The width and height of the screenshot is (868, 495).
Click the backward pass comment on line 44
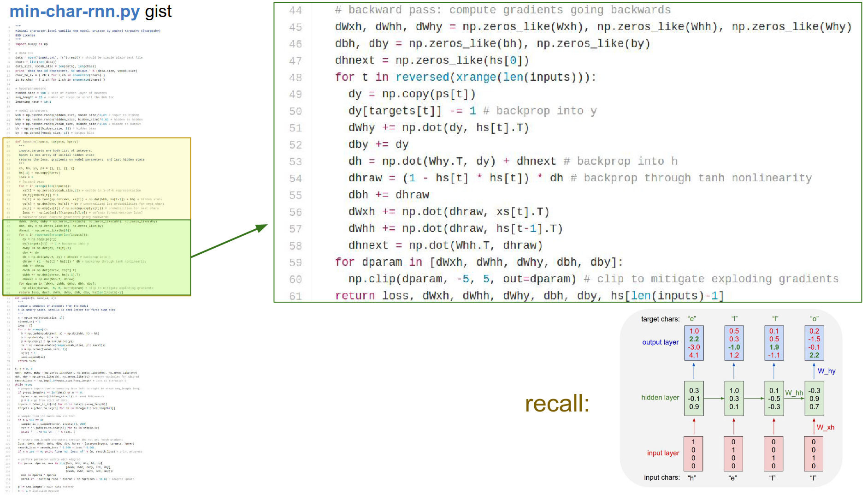(502, 10)
